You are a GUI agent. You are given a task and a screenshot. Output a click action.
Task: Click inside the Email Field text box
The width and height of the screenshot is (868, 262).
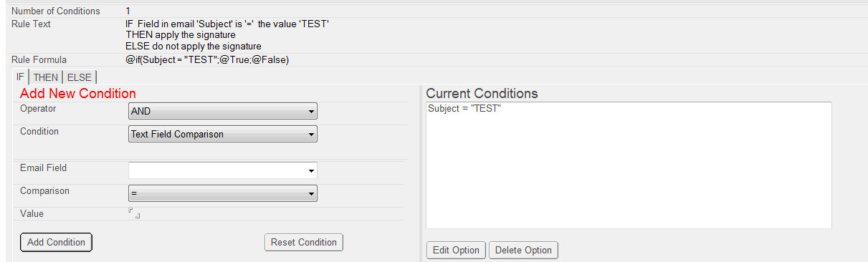[216, 170]
